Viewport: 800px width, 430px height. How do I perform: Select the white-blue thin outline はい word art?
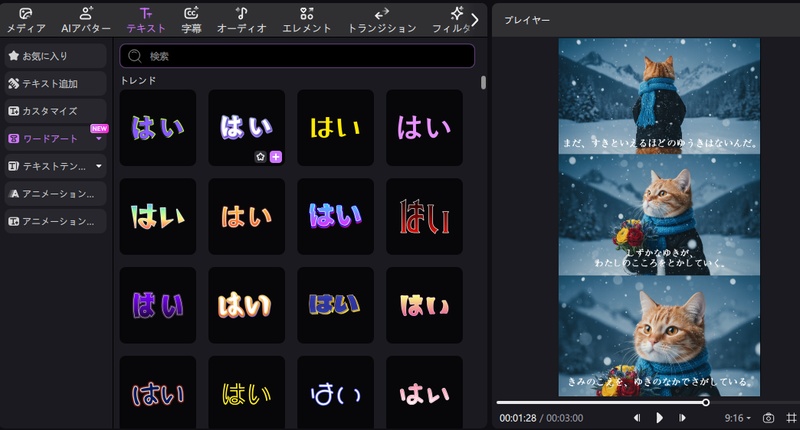pyautogui.click(x=335, y=392)
